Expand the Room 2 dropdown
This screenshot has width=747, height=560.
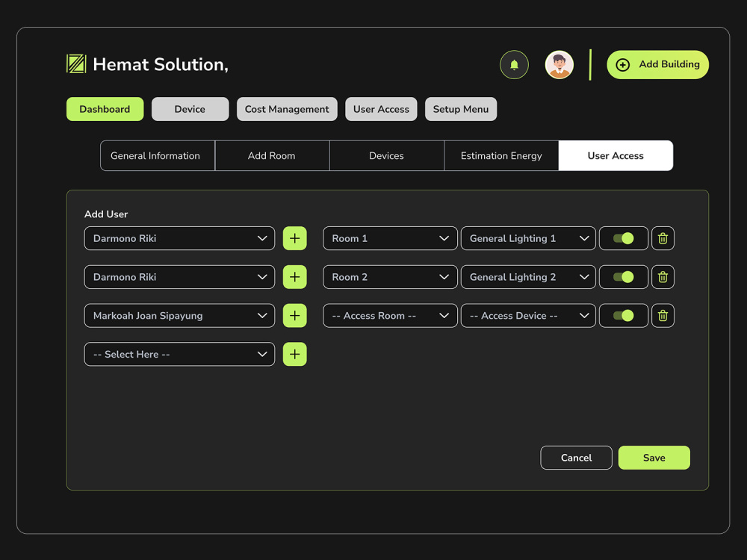390,277
